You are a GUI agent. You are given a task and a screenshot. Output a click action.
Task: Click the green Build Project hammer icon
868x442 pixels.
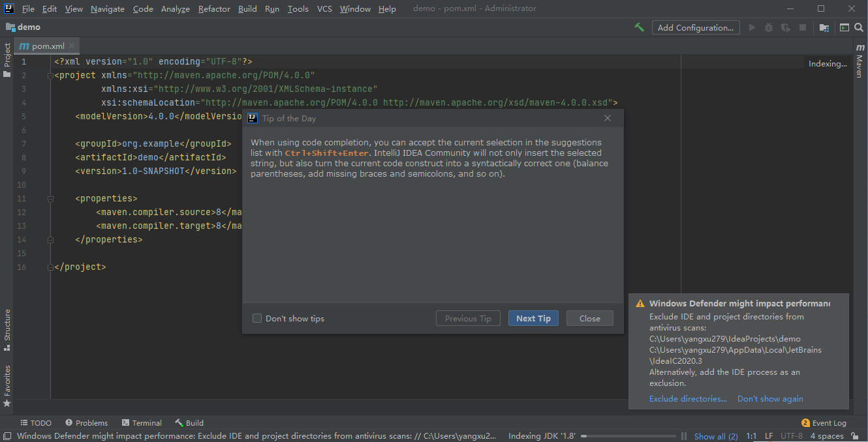[639, 27]
